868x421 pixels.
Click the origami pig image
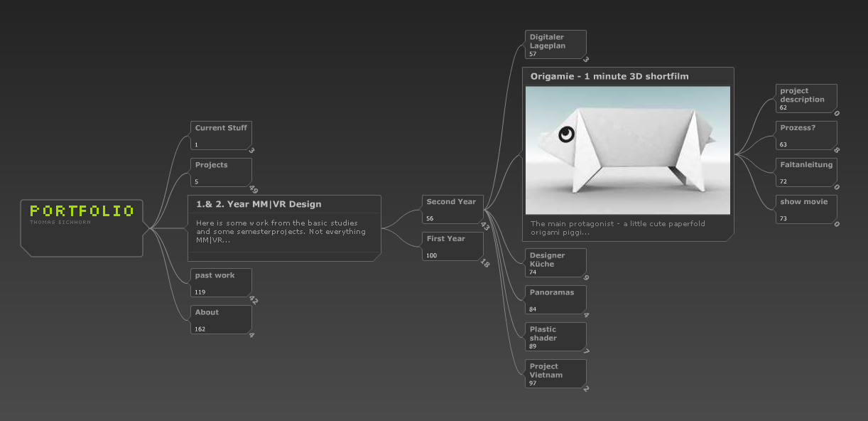click(628, 150)
